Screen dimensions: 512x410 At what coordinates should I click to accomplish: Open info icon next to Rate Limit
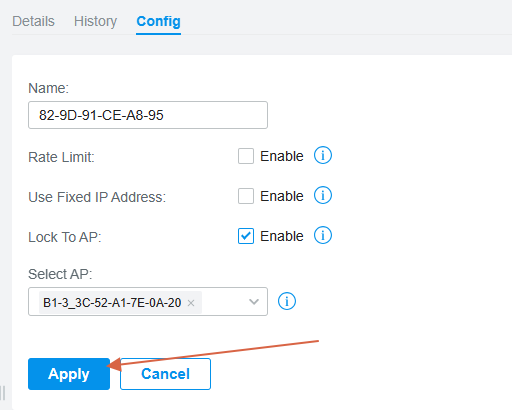[323, 155]
